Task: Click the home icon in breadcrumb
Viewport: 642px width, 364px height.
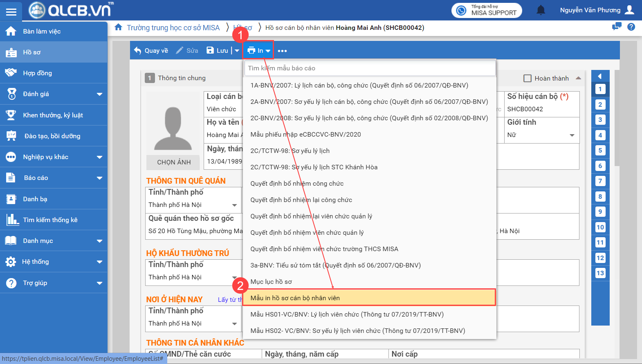Action: [x=118, y=27]
